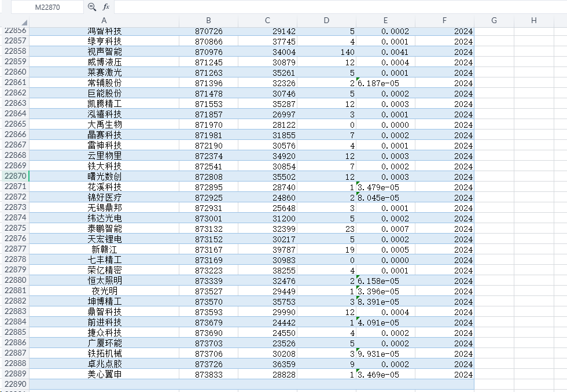Screen dimensions: 567x392
Task: Select column D header
Action: (326, 21)
